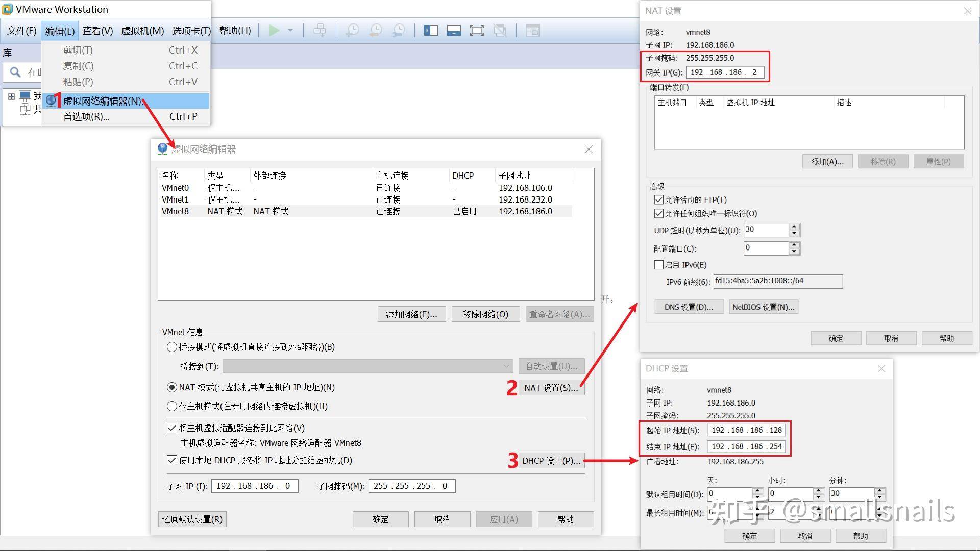980x551 pixels.
Task: Click the DHCP 设置(P)... button
Action: [551, 461]
